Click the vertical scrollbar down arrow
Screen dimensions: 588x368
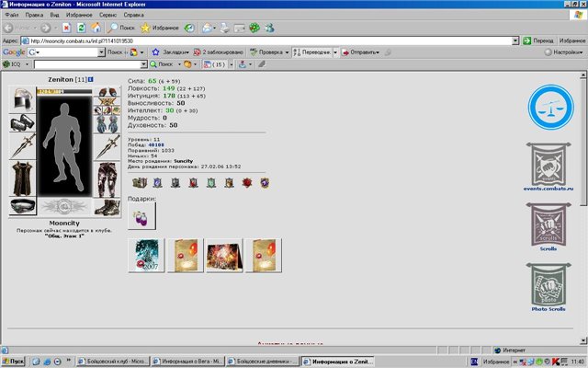coord(583,340)
